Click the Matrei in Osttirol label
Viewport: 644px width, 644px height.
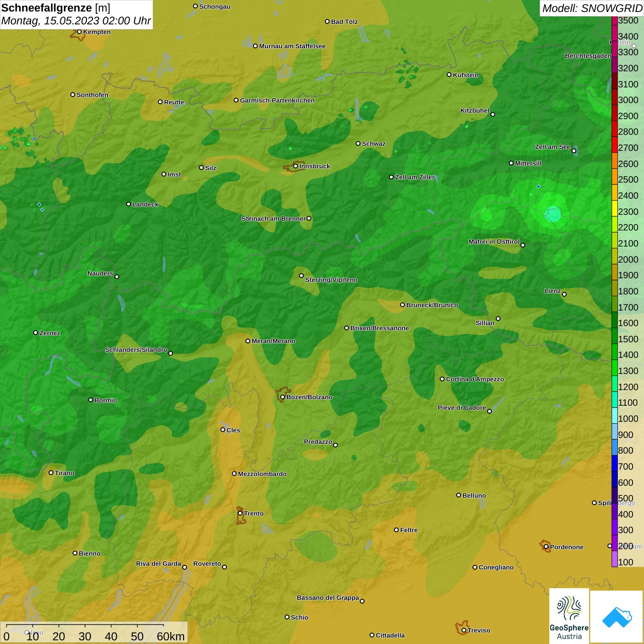tap(494, 241)
